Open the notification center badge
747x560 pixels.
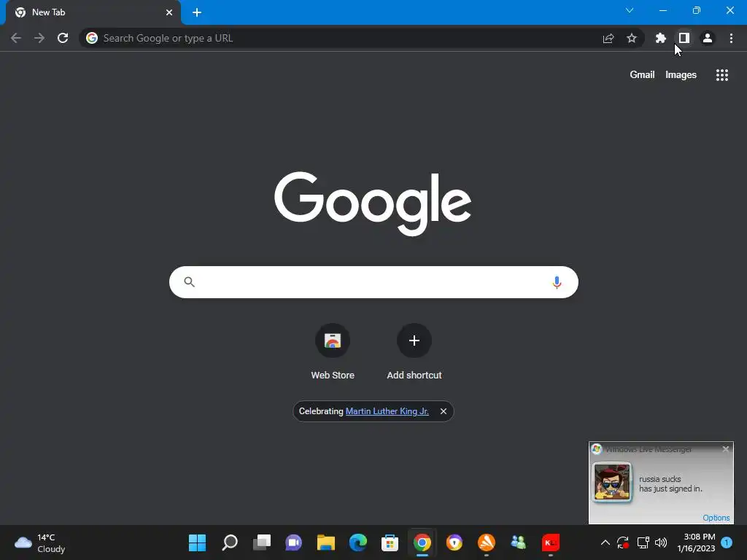(x=727, y=542)
